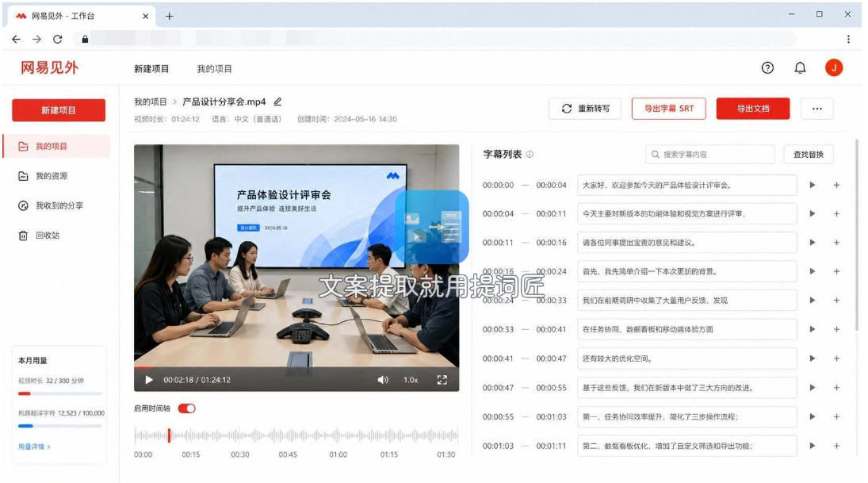Add line after 首先，我先简单介绍 subtitle

coord(836,271)
